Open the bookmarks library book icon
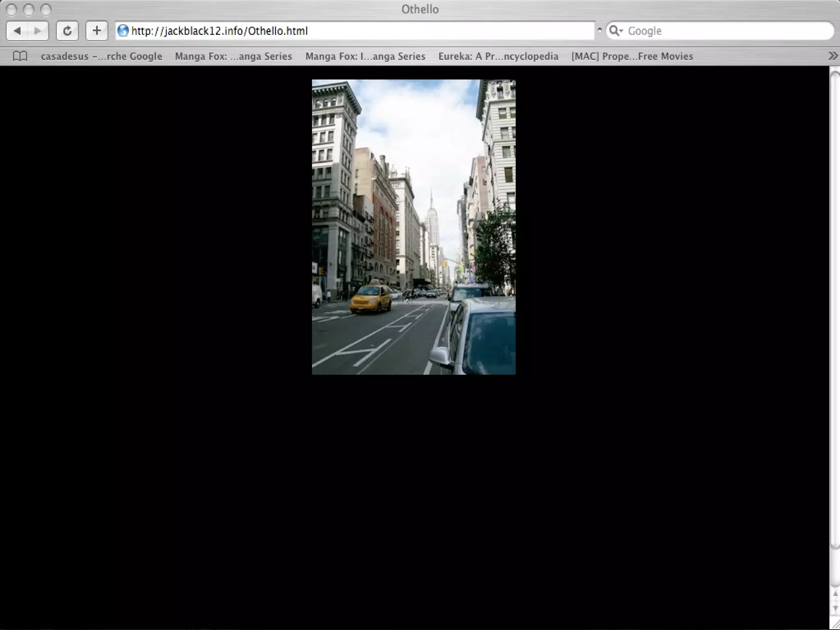This screenshot has height=630, width=840. pyautogui.click(x=20, y=56)
